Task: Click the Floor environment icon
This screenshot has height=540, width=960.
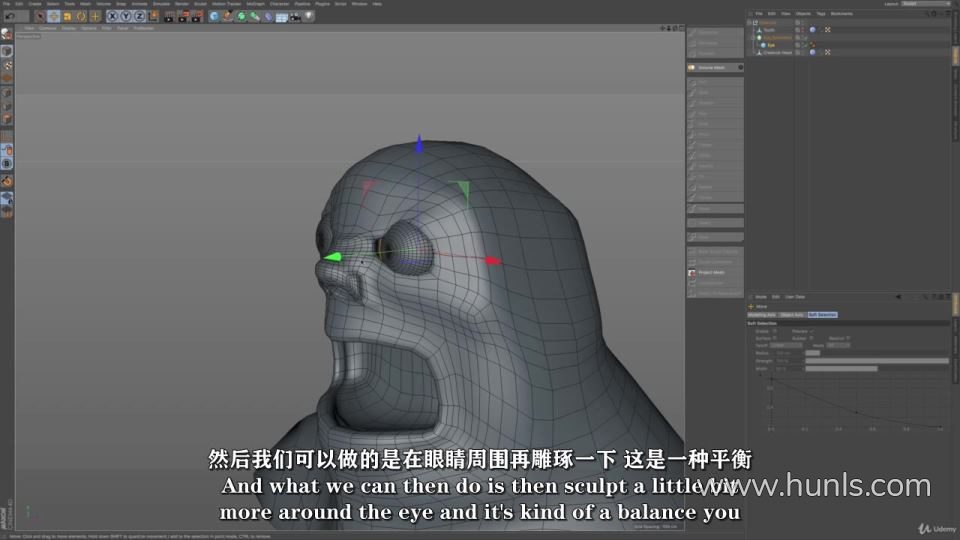Action: click(x=282, y=17)
